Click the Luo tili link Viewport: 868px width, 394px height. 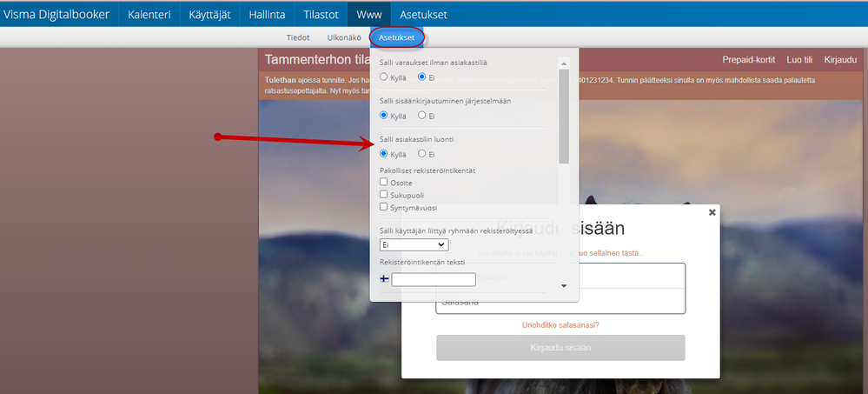[x=799, y=60]
